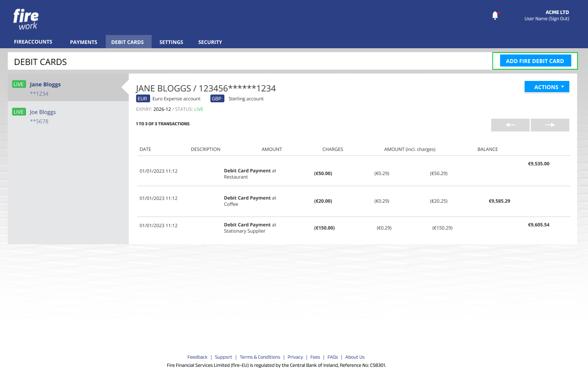Viewport: 588px width, 382px height.
Task: Click LIVE badge next to Joe Bloggs
Action: click(19, 112)
